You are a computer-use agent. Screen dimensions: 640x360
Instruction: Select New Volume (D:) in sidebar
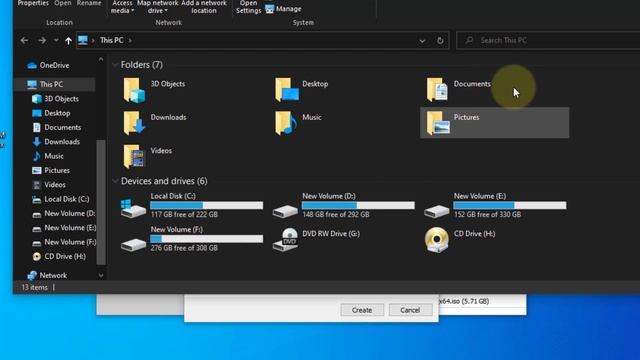(x=64, y=213)
